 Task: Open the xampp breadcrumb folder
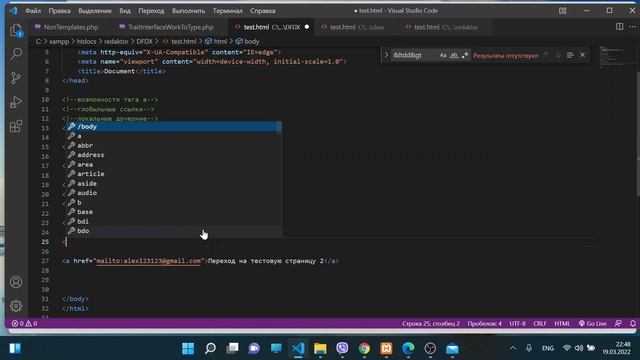point(59,41)
